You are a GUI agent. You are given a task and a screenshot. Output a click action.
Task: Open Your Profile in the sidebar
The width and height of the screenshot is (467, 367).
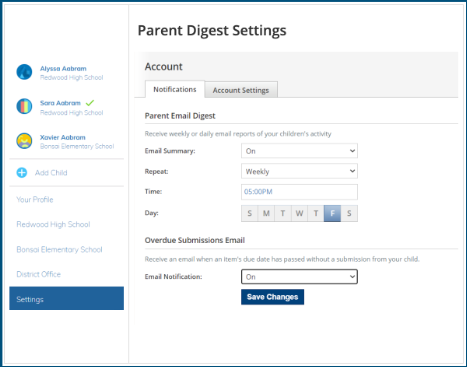coord(35,199)
